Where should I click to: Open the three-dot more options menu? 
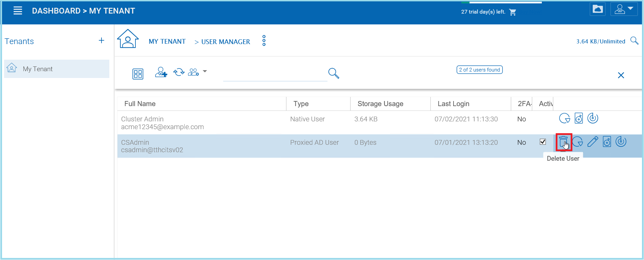click(264, 41)
